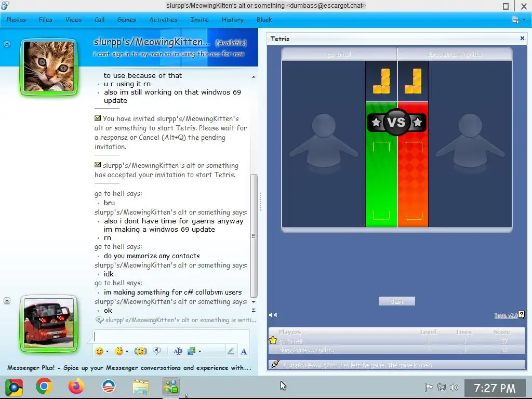Expand the winks dropdown arrow

click(x=127, y=352)
